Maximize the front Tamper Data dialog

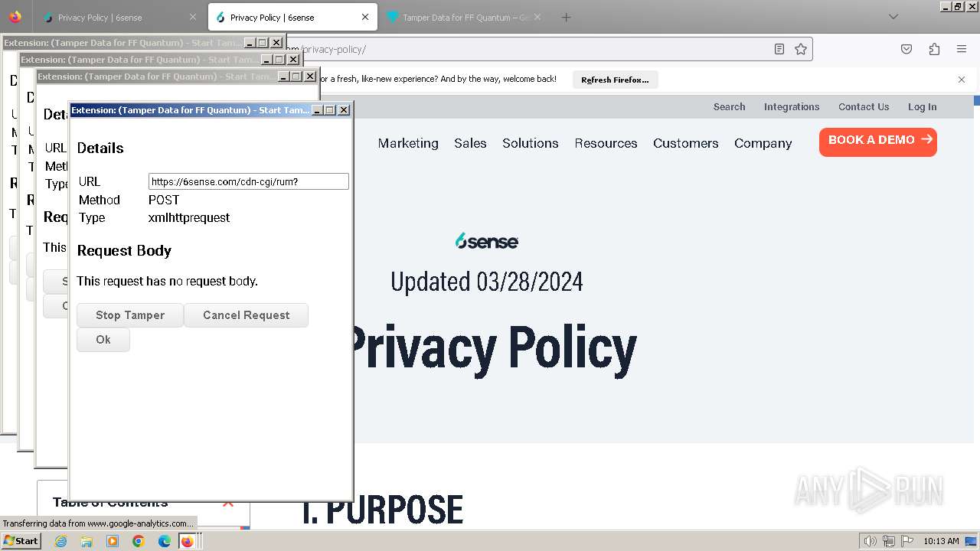pyautogui.click(x=330, y=110)
